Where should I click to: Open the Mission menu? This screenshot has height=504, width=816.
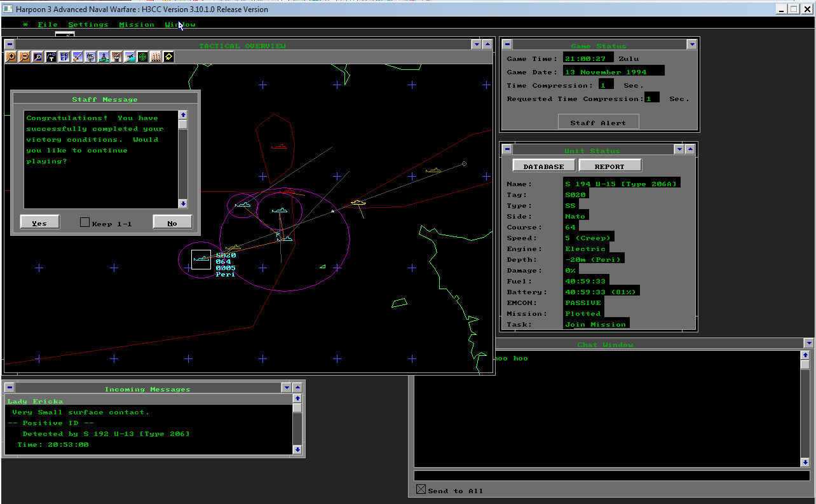tap(137, 25)
